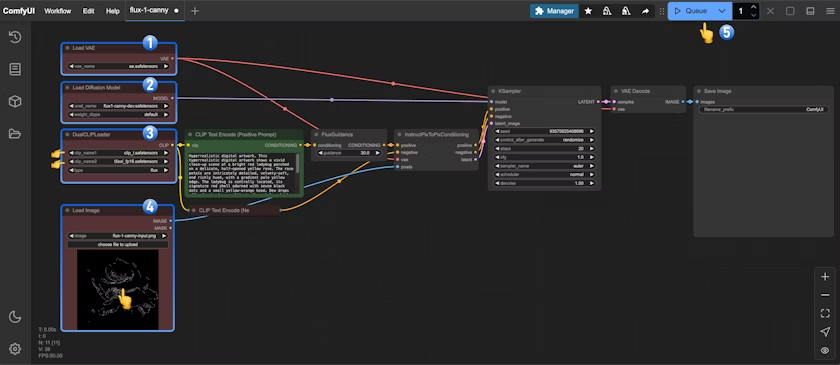Click the seed value field
The width and height of the screenshot is (840, 365).
tap(544, 131)
